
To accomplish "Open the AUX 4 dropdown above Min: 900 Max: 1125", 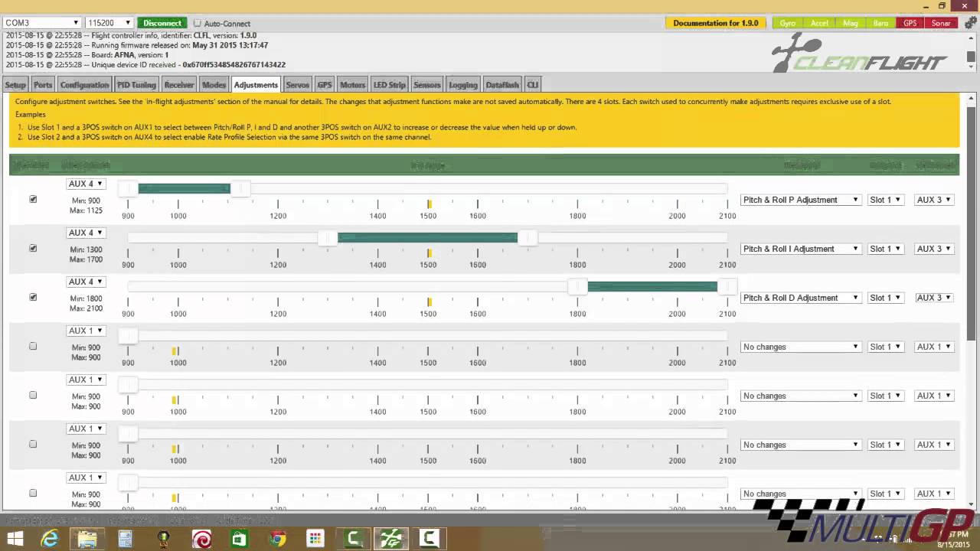I will coord(86,184).
